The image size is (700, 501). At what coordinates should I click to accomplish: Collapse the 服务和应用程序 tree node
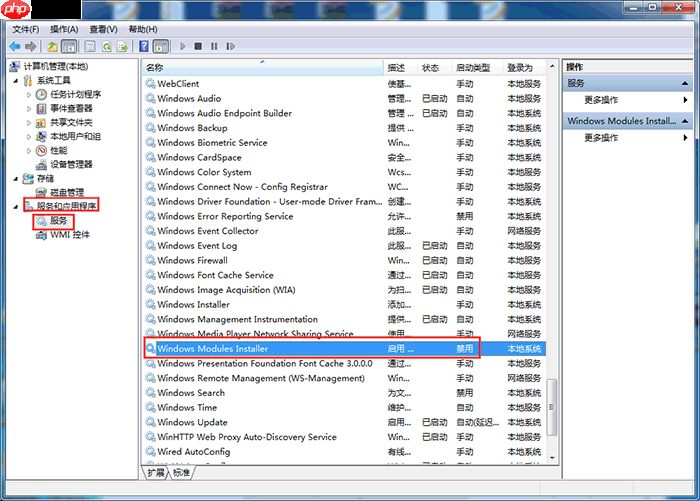(x=15, y=206)
